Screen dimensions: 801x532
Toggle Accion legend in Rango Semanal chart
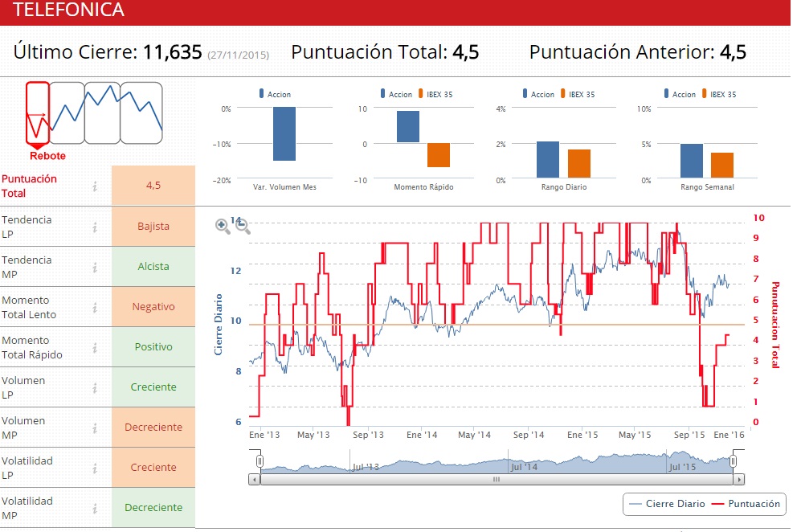tap(680, 94)
